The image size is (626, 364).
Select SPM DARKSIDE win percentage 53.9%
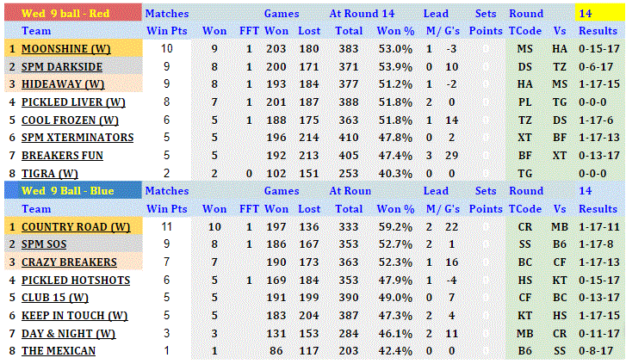pyautogui.click(x=395, y=66)
